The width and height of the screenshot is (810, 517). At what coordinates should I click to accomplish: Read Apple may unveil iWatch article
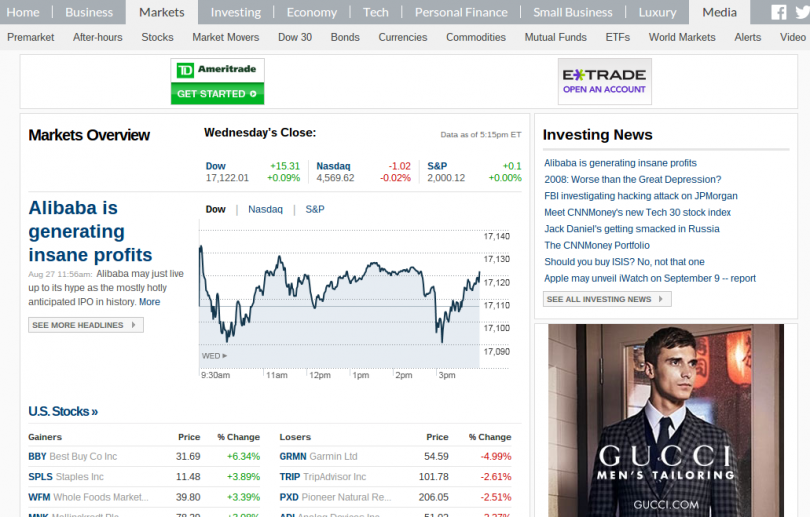coord(649,278)
